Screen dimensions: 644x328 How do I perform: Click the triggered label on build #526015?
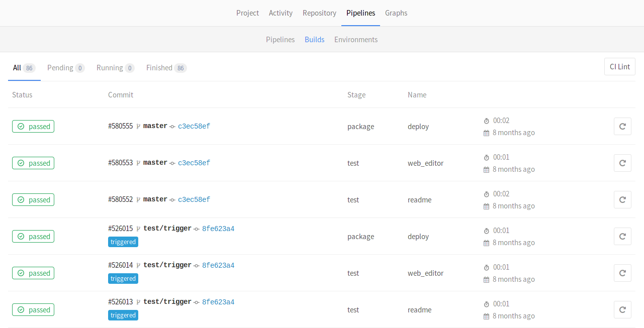coord(123,242)
